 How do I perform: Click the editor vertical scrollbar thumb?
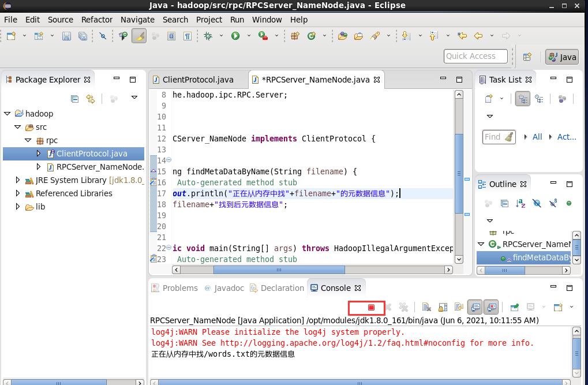(x=459, y=174)
